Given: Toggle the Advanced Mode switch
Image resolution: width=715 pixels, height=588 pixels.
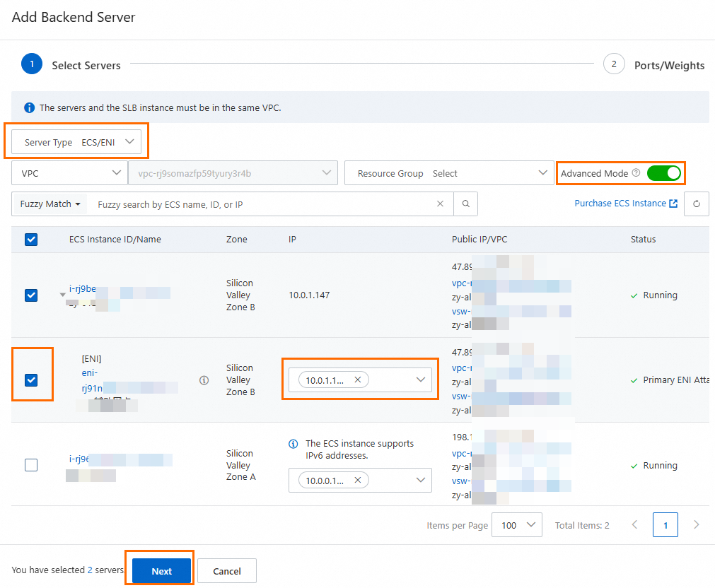Looking at the screenshot, I should (x=664, y=173).
